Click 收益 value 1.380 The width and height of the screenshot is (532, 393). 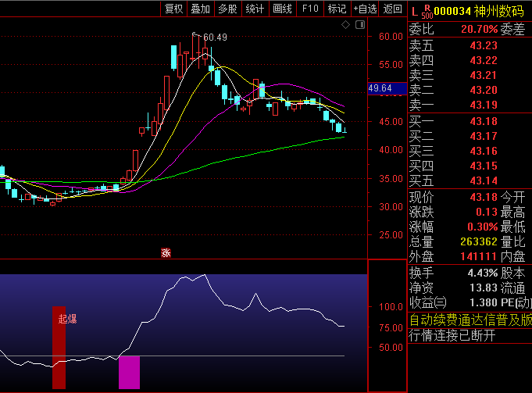click(484, 302)
